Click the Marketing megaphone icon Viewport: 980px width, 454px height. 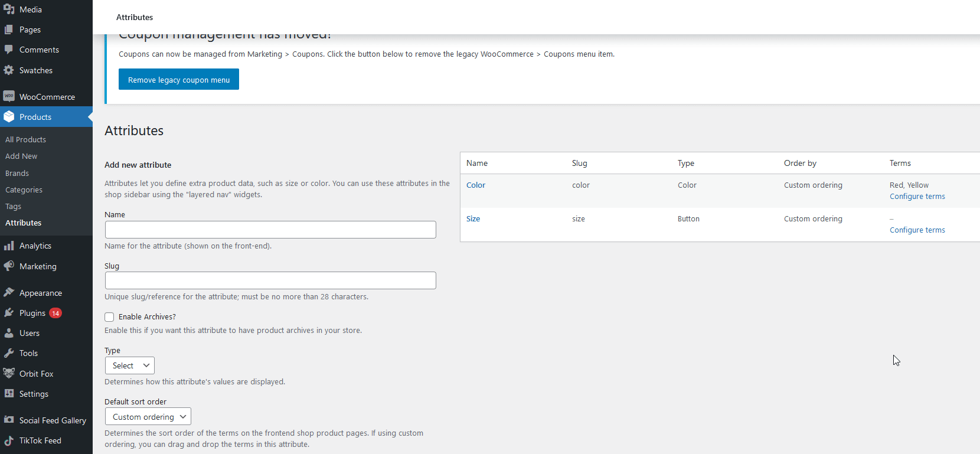[x=9, y=266]
